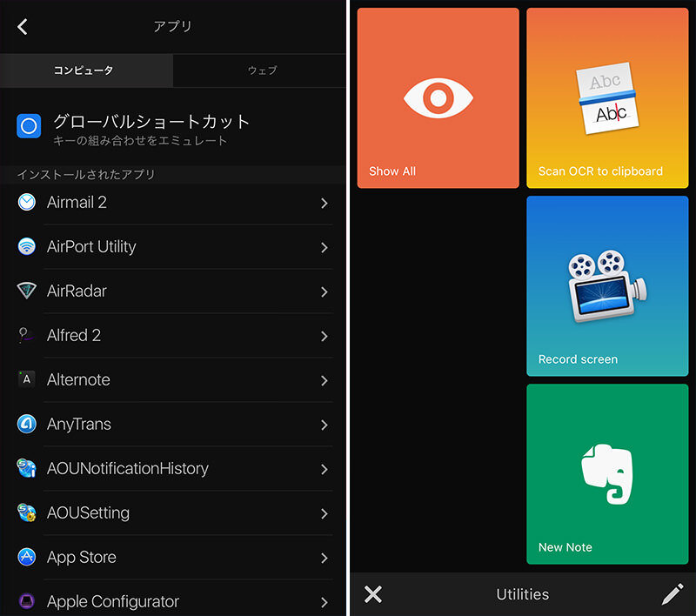The image size is (696, 616).
Task: Open the AOUSetting row
Action: pos(173,513)
